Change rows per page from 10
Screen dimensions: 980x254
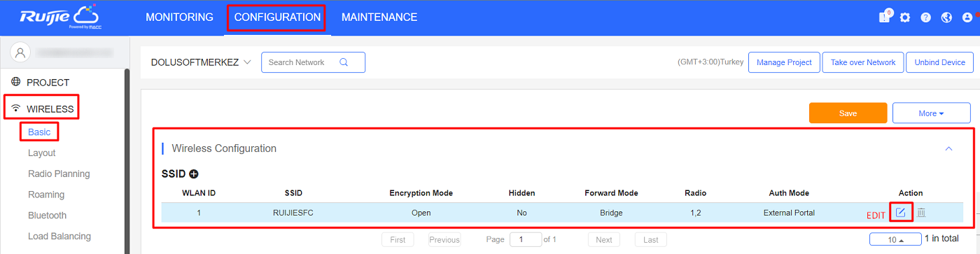(x=895, y=239)
